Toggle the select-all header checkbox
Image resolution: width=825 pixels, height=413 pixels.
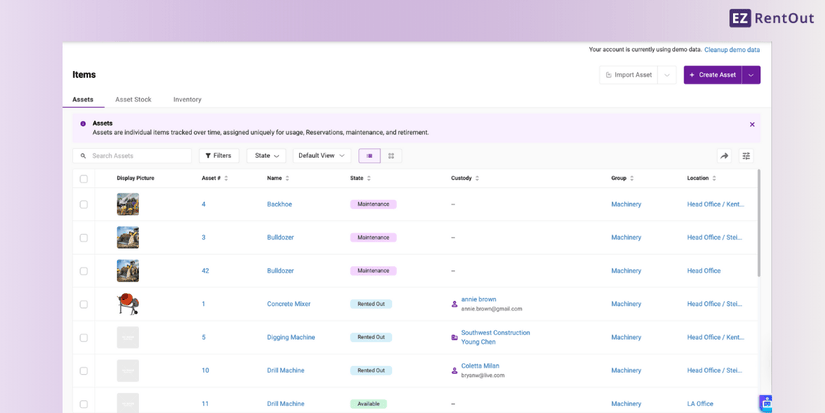coord(84,179)
